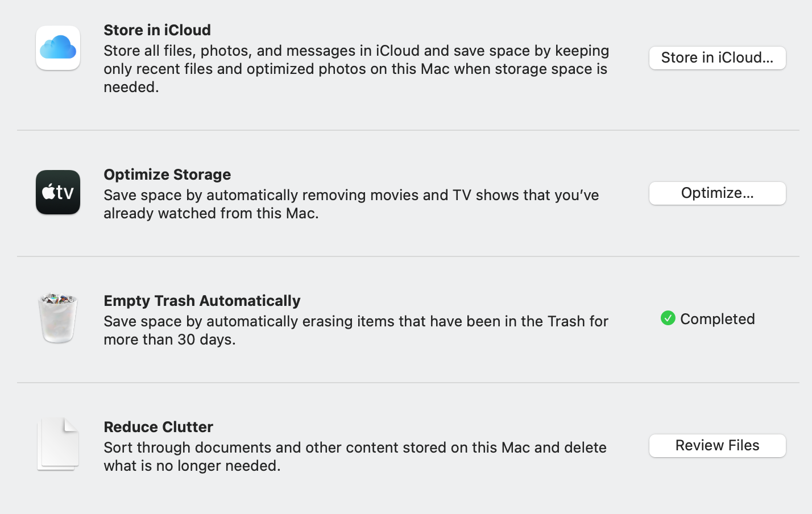Click the sort through documents description
The image size is (812, 514).
[x=355, y=457]
